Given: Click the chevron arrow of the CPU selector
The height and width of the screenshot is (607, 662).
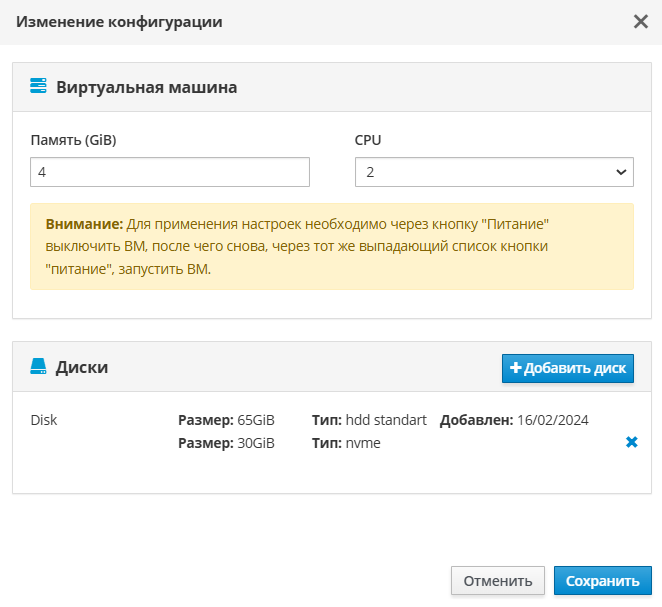Looking at the screenshot, I should [x=619, y=172].
